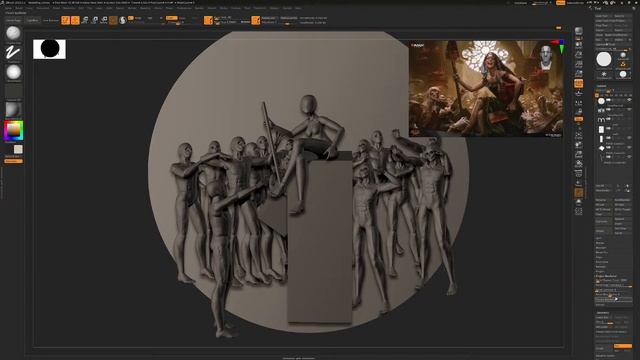
Task: Expand the Boolean subsection
Action: (x=600, y=248)
